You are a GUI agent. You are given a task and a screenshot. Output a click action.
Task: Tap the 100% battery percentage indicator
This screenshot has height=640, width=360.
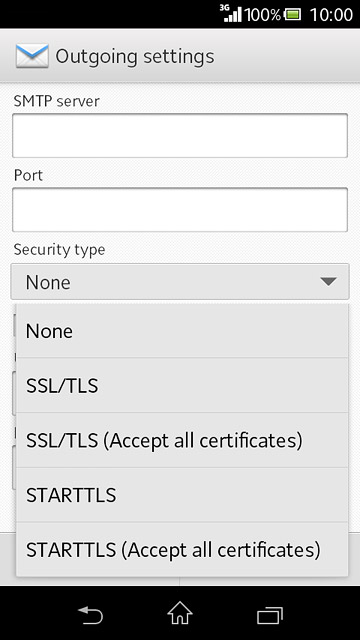click(x=263, y=15)
